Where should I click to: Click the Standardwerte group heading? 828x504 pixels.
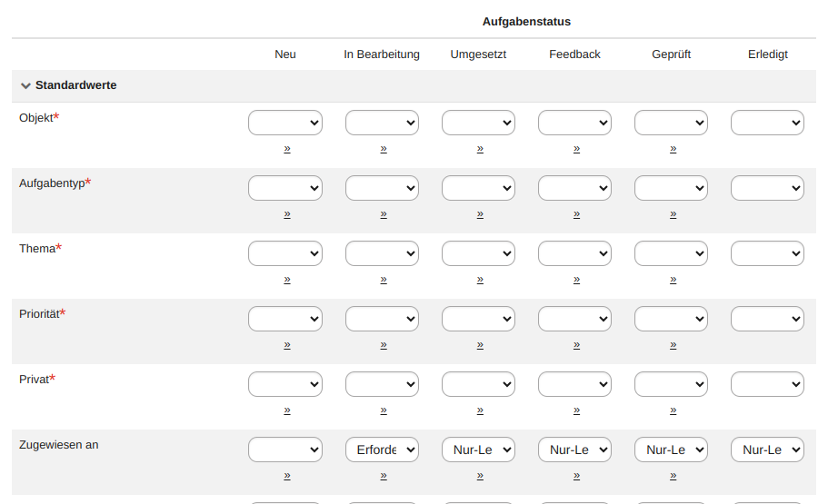[x=75, y=85]
